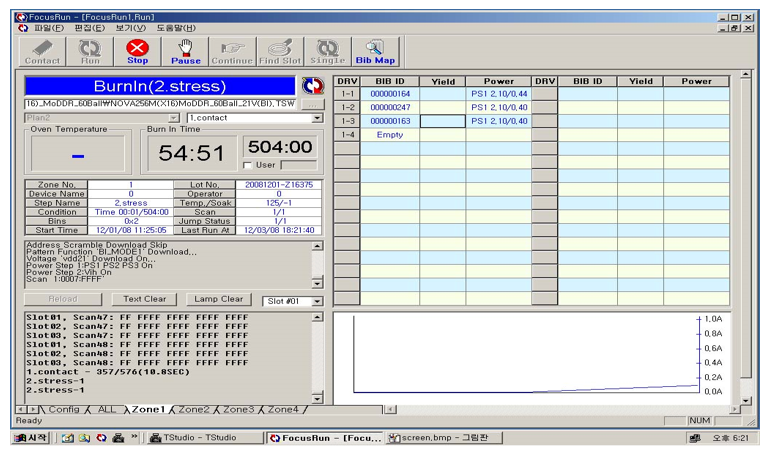Open the Windows 시작 Start button
The image size is (772, 466).
[x=31, y=437]
